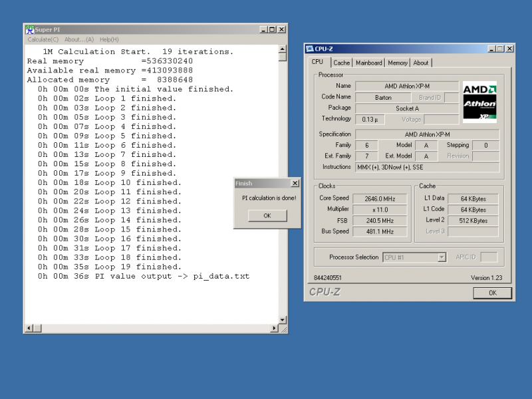Open the Help(H) menu in Super PI
Image resolution: width=532 pixels, height=399 pixels.
(109, 39)
